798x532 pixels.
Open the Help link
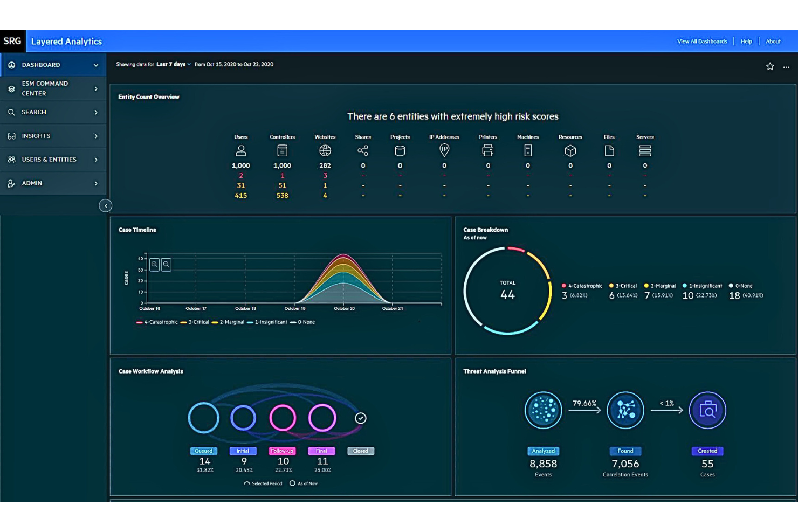(746, 41)
